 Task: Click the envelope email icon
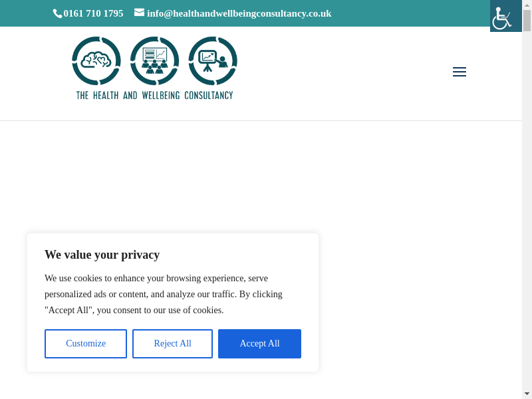pyautogui.click(x=139, y=12)
